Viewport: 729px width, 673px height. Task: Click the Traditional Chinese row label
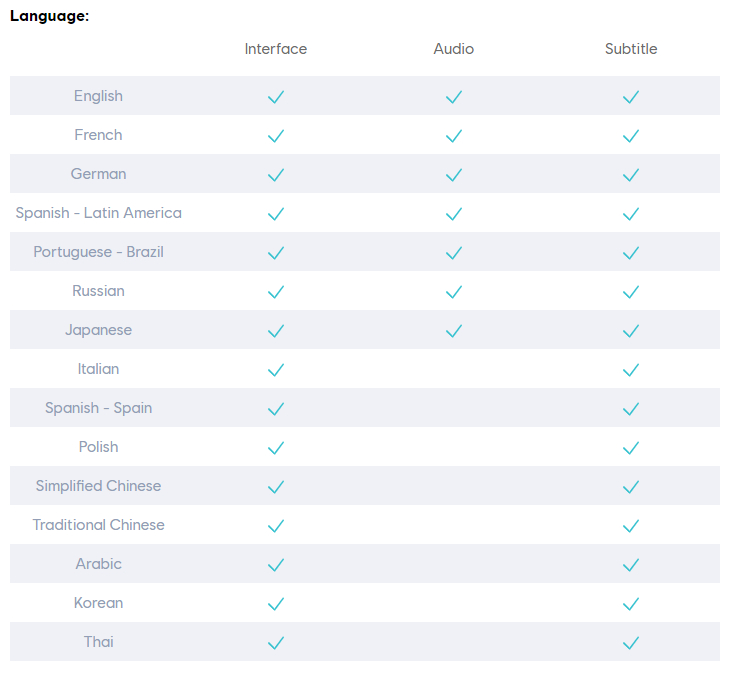click(99, 525)
